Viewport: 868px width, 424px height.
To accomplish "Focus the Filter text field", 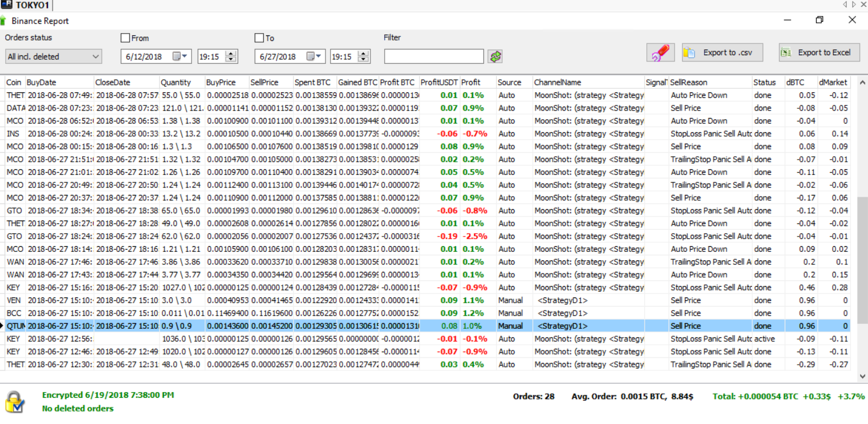I will [x=434, y=56].
